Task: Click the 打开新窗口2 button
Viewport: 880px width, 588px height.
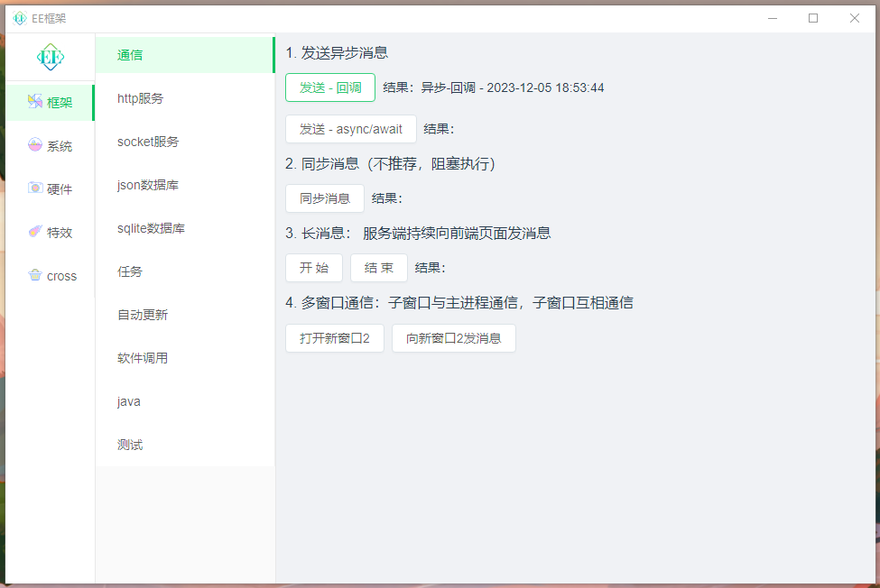Action: point(335,338)
